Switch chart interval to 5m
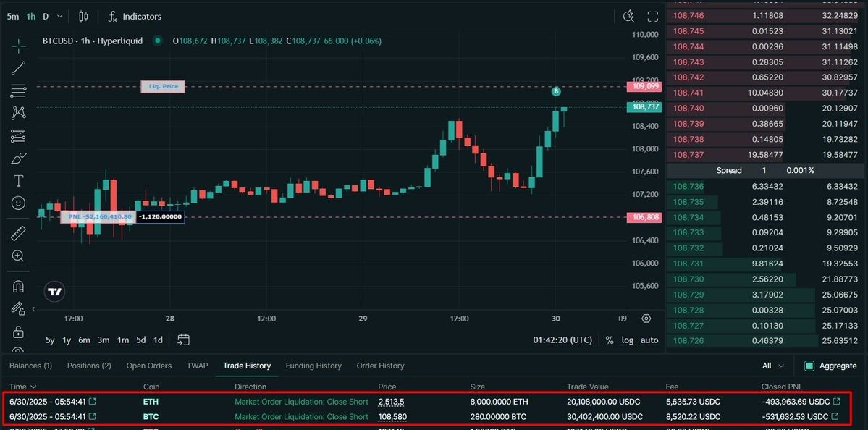The width and height of the screenshot is (868, 430). click(13, 17)
